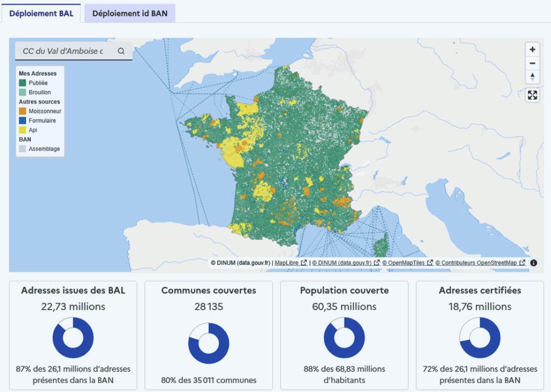Click the Adresses issues des BAL donut chart

73,338
